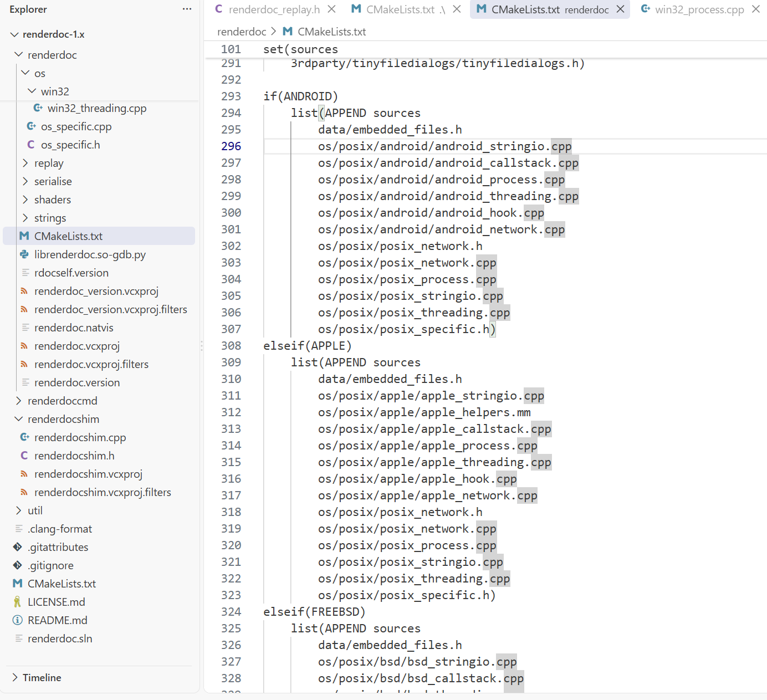Screen dimensions: 767x700
Task: Collapse the renderdoc-1.x root folder
Action: (x=14, y=34)
